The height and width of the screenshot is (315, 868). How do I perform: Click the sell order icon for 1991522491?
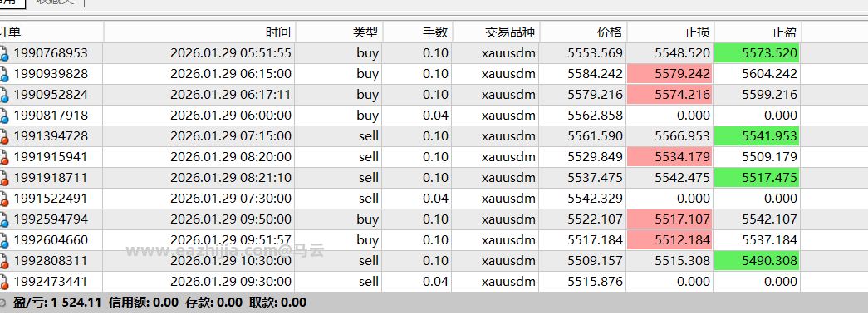[4, 198]
